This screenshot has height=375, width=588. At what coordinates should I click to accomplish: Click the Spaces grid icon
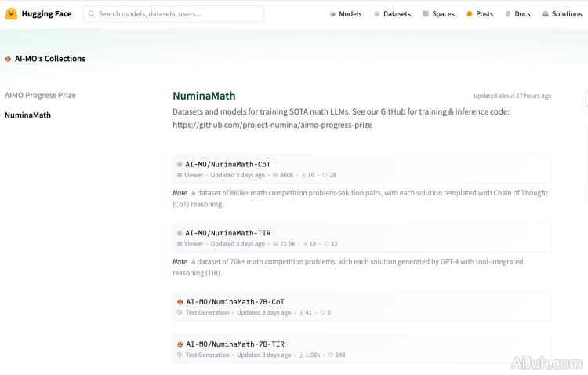click(x=425, y=14)
